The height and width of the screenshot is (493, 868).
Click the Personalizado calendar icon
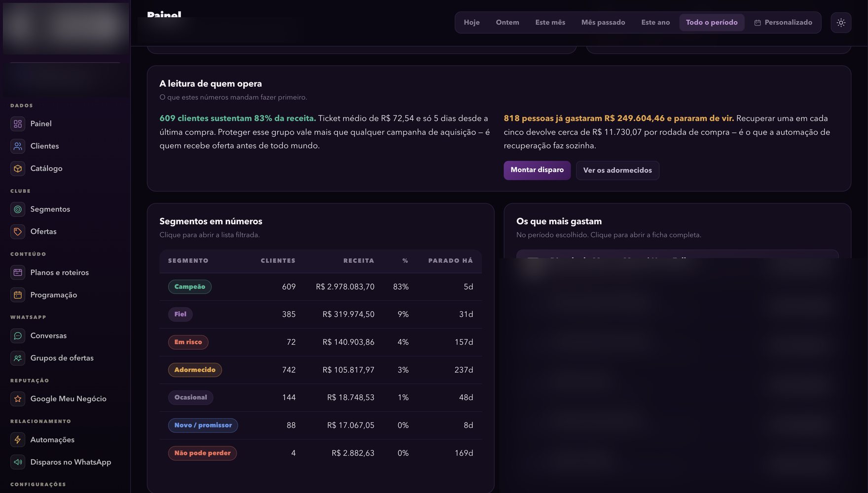tap(758, 23)
